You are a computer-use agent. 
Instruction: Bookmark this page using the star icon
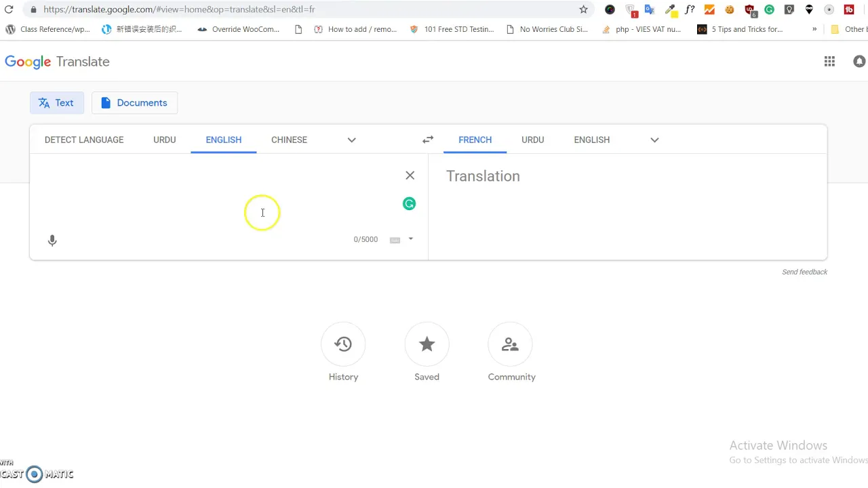pos(583,9)
